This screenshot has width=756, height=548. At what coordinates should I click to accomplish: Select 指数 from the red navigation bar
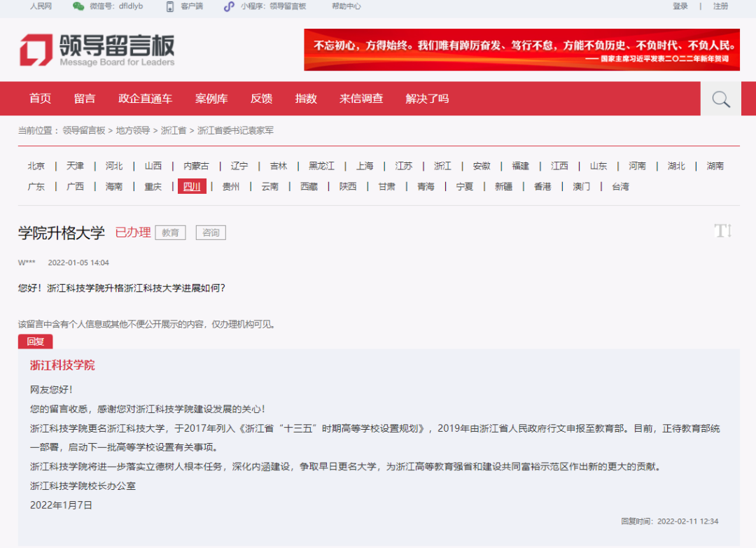click(306, 99)
